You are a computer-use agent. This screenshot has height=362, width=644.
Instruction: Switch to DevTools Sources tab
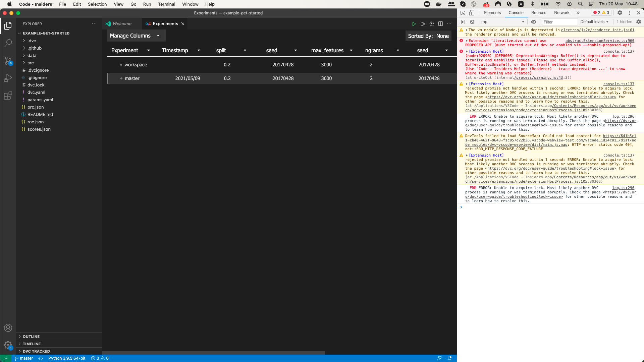click(539, 13)
